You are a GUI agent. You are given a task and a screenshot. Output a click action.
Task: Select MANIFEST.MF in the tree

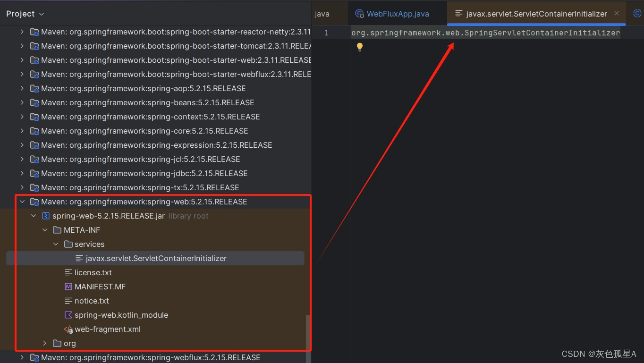click(x=100, y=287)
